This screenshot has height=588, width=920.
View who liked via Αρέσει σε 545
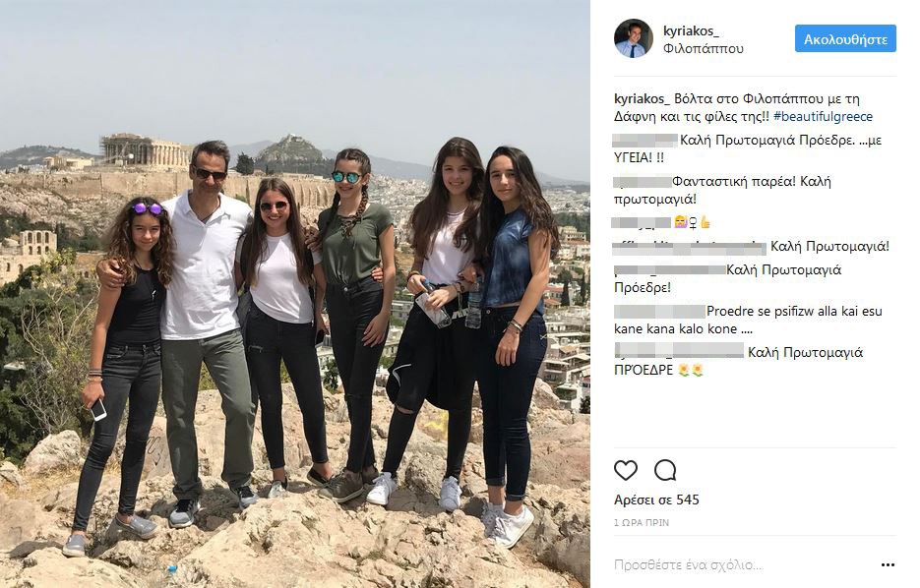click(x=656, y=500)
